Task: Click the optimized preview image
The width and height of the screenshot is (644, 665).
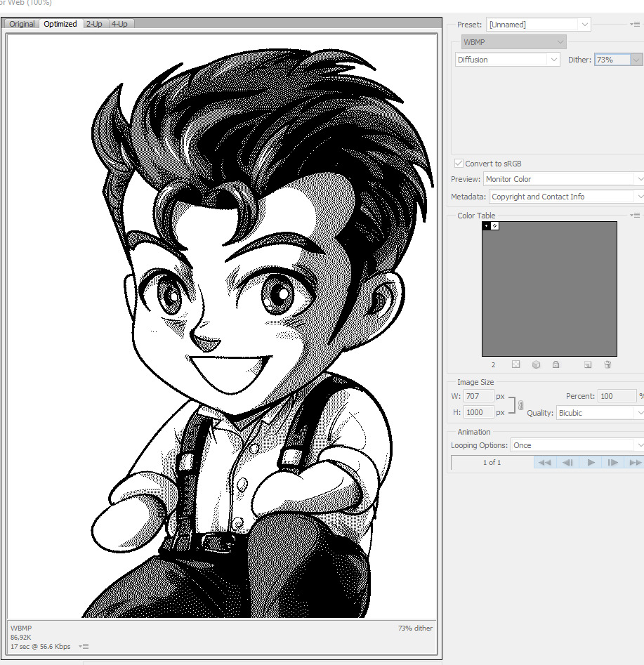Action: tap(221, 326)
